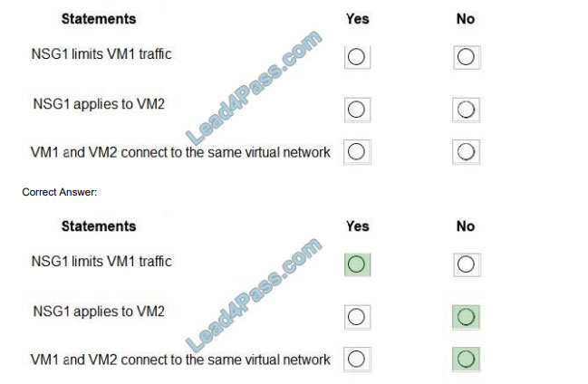Click the Lead4Pass.com watermark in question area
Screen dimensions: 588x384
pos(254,88)
